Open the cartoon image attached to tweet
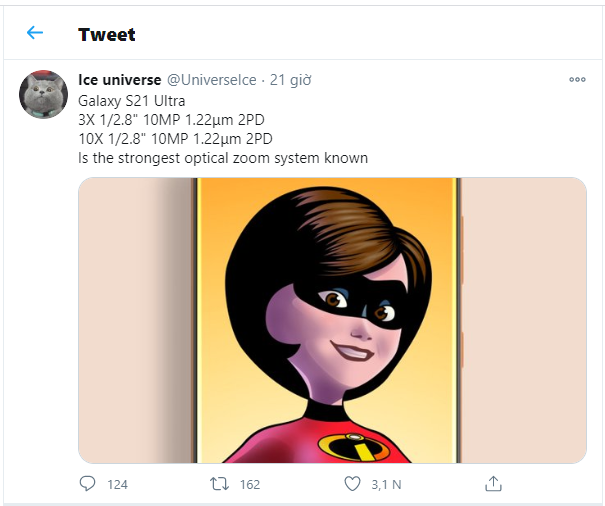Image resolution: width=605 pixels, height=506 pixels. click(330, 320)
